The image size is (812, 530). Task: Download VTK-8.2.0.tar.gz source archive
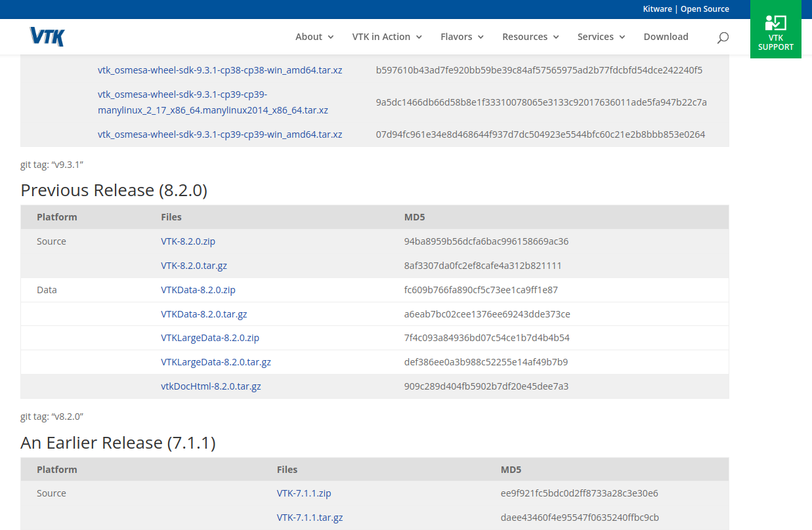click(x=194, y=265)
